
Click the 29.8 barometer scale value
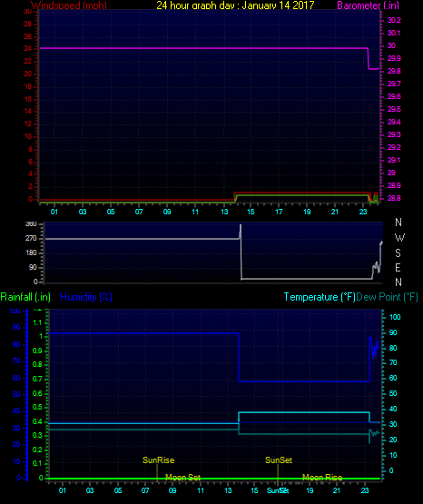pyautogui.click(x=394, y=71)
